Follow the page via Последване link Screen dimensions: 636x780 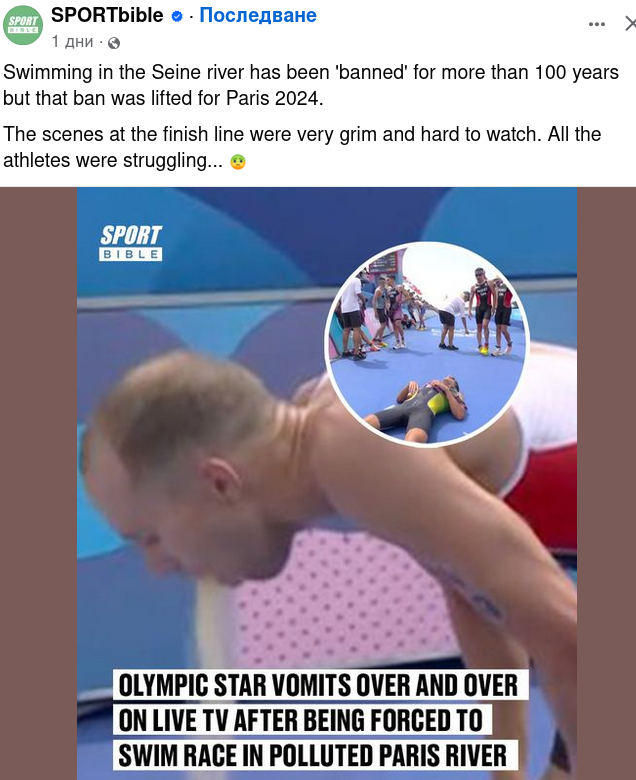point(258,15)
